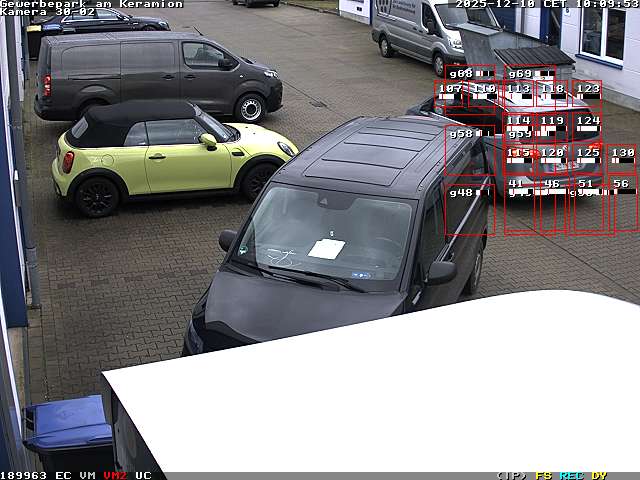Click the level bar under zone 125
The image size is (640, 480).
tap(587, 162)
